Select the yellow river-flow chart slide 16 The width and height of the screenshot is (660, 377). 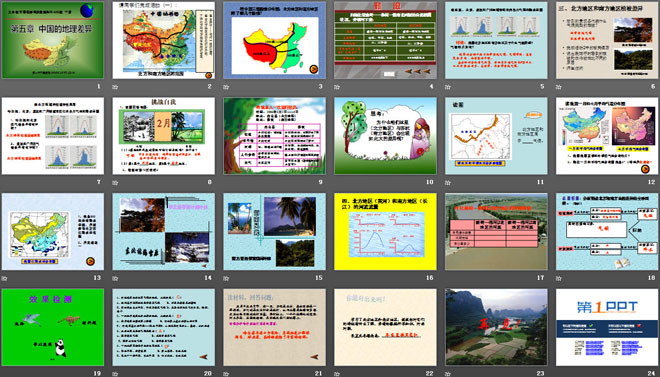385,231
